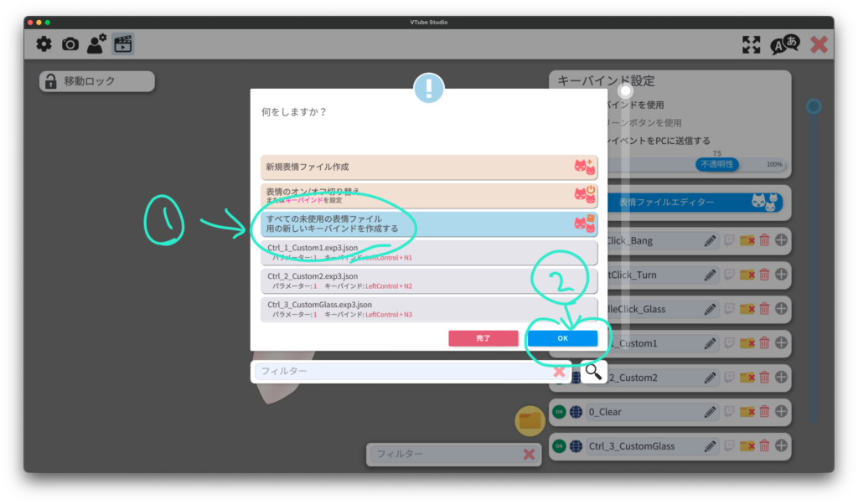Click the fullscreen expand arrows icon
The image size is (858, 504).
click(x=752, y=45)
